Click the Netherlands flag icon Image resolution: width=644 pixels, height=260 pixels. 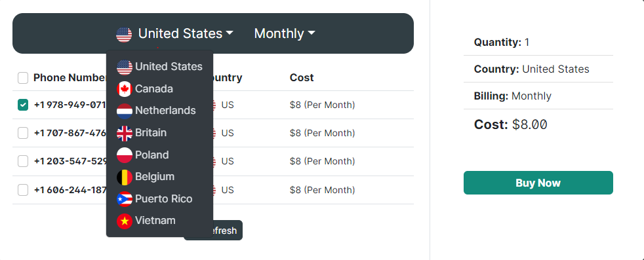125,111
